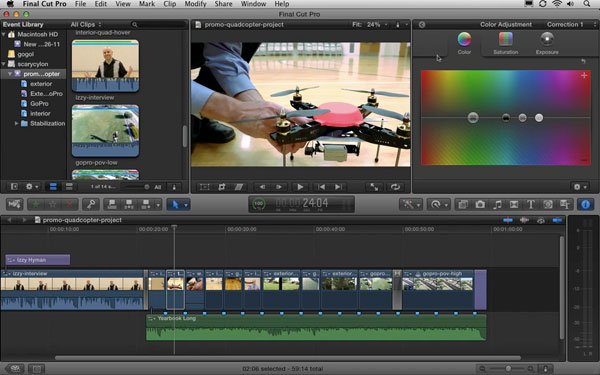Viewport: 600px width, 375px height.
Task: Select the Distort tool in viewer
Action: 239,187
